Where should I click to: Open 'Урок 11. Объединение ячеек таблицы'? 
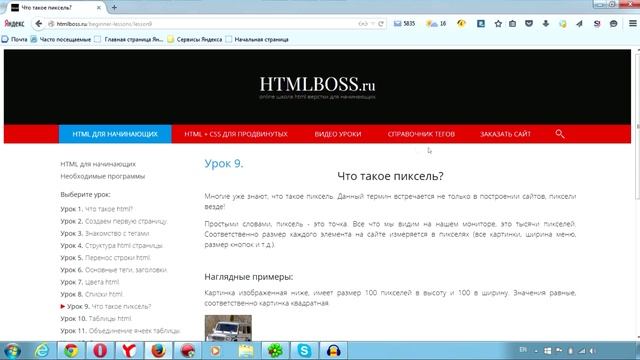coord(120,331)
